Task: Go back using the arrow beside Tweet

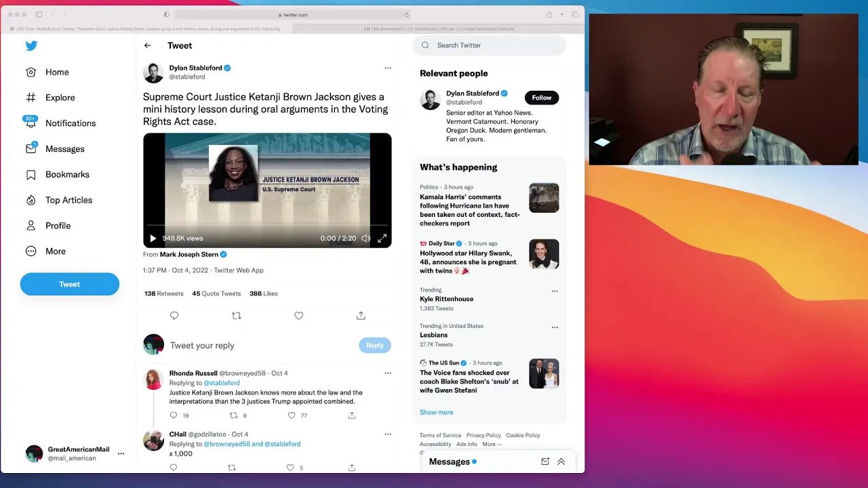Action: pos(148,45)
